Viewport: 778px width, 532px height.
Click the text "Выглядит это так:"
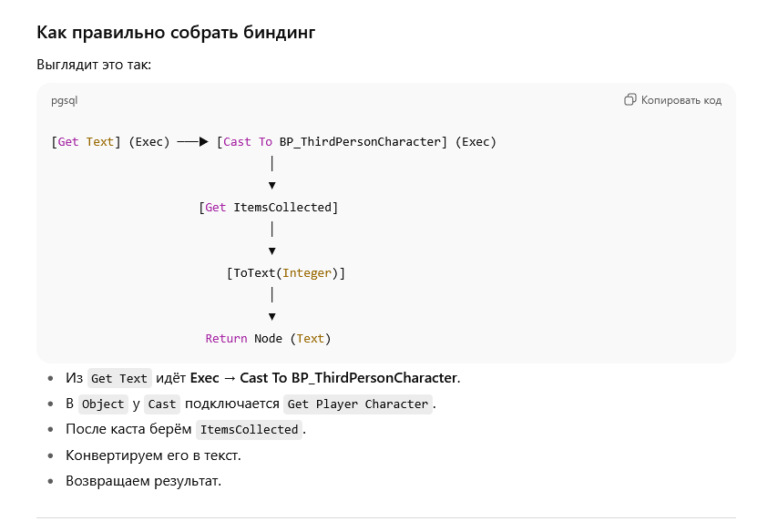pos(94,65)
